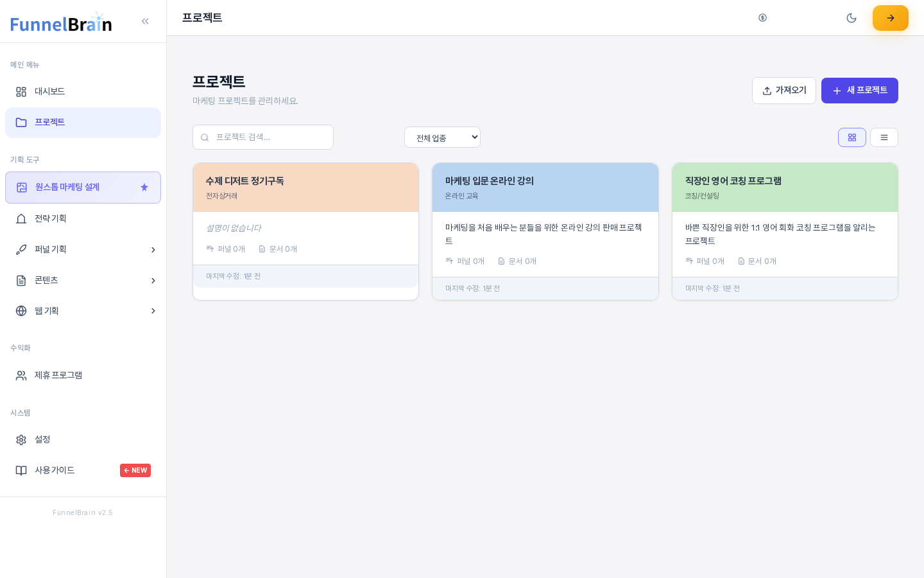Click the globe icon for 웹 기획

(21, 311)
